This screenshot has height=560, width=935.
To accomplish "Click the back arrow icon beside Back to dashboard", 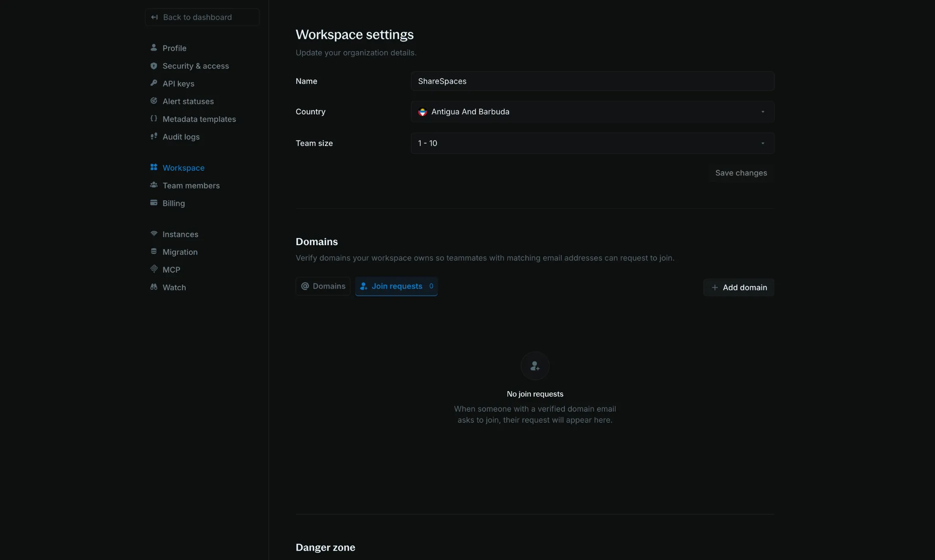I will (x=154, y=17).
